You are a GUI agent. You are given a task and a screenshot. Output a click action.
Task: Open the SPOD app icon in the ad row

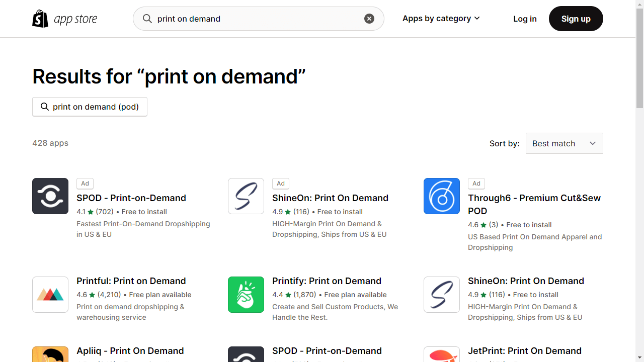50,196
